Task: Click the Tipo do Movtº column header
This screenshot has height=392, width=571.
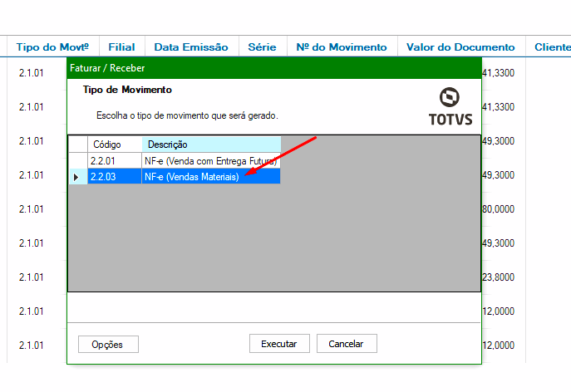Action: tap(53, 47)
